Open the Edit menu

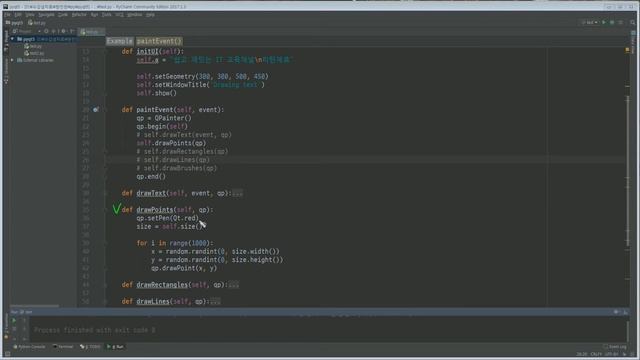pyautogui.click(x=18, y=15)
